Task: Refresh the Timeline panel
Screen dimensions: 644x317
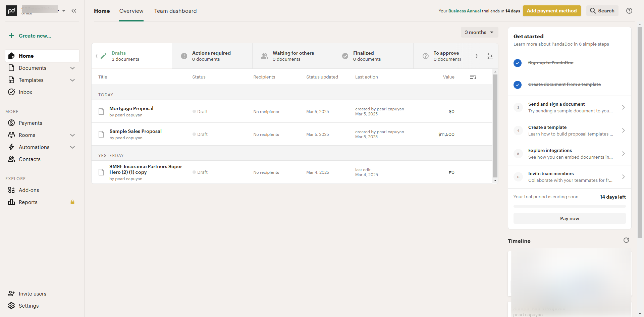Action: coord(626,241)
